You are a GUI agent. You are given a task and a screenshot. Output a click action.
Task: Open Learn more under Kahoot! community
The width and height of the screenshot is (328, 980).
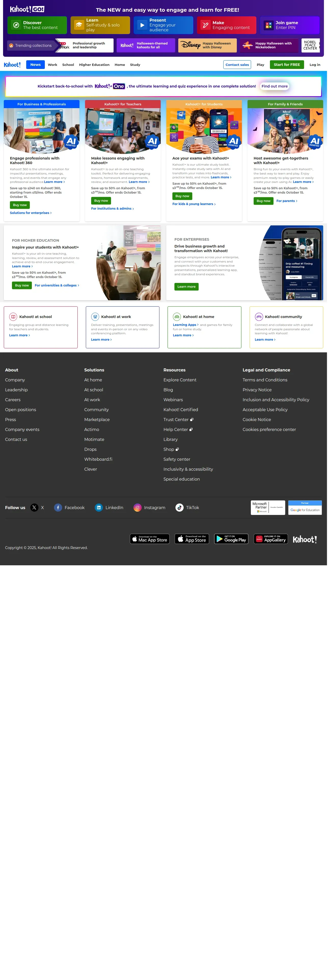[x=265, y=340]
